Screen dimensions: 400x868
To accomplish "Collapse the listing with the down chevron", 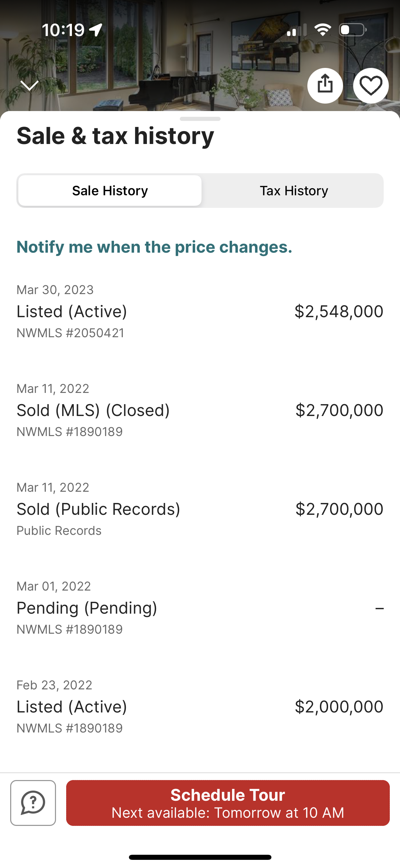I will tap(30, 85).
